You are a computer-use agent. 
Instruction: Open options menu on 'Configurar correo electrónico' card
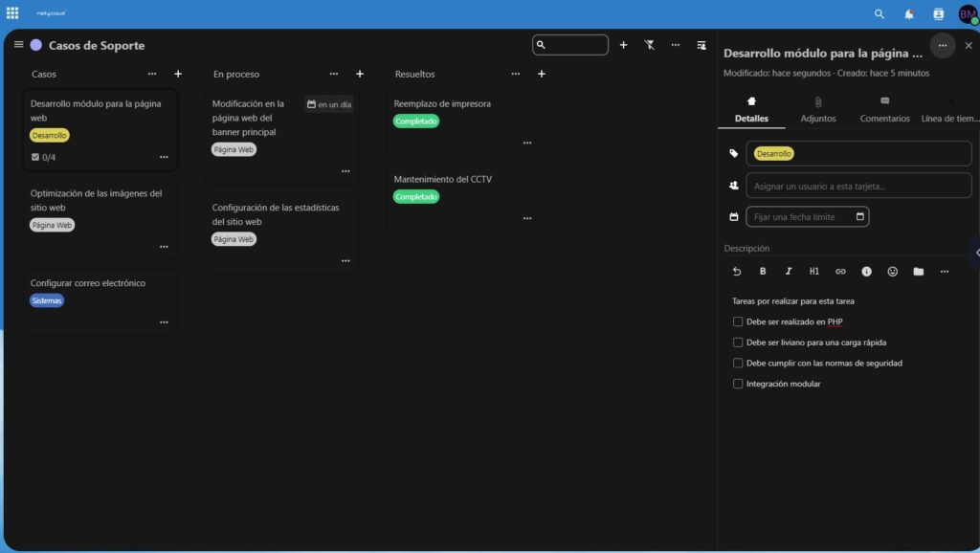coord(164,322)
